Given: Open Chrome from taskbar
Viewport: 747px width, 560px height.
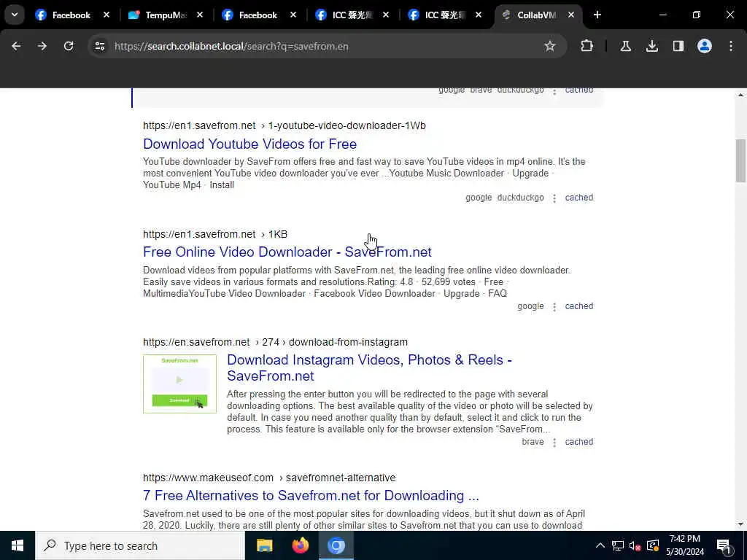Looking at the screenshot, I should tap(336, 545).
